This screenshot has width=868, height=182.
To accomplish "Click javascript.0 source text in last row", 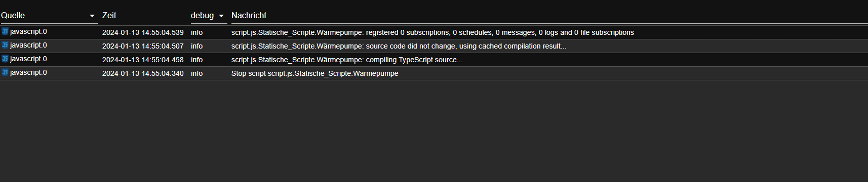I will 28,72.
